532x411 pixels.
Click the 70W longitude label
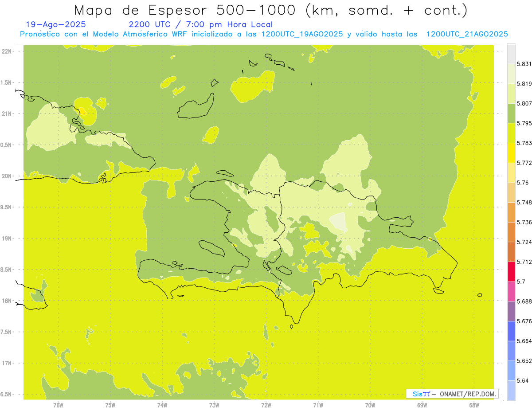point(370,405)
